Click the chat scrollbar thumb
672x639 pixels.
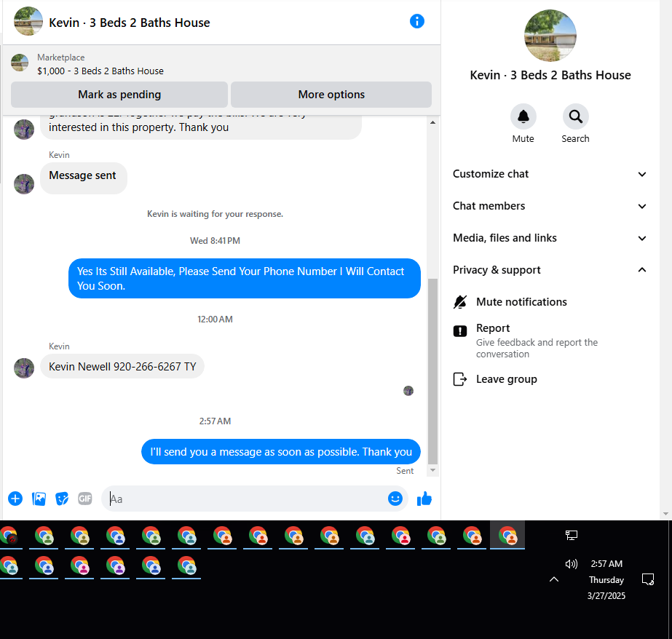pyautogui.click(x=433, y=371)
